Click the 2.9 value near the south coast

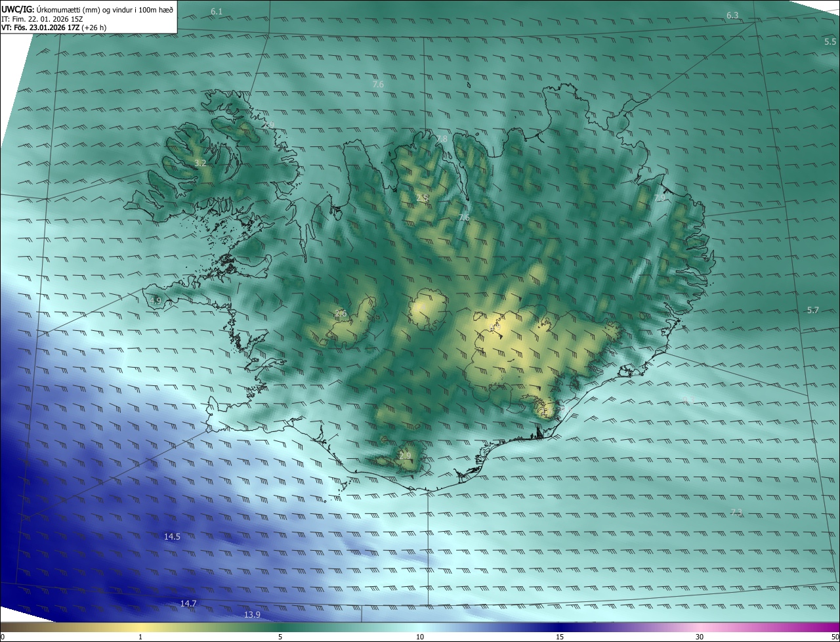click(x=405, y=456)
